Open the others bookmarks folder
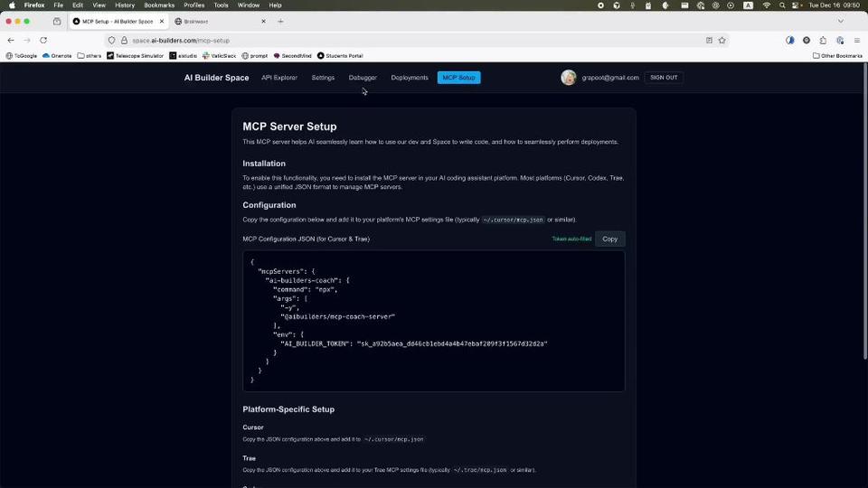 click(90, 56)
